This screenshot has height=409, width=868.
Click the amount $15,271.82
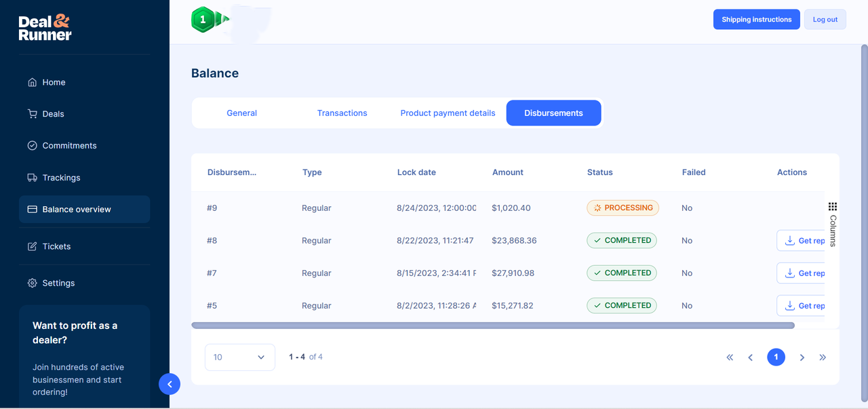coord(513,306)
